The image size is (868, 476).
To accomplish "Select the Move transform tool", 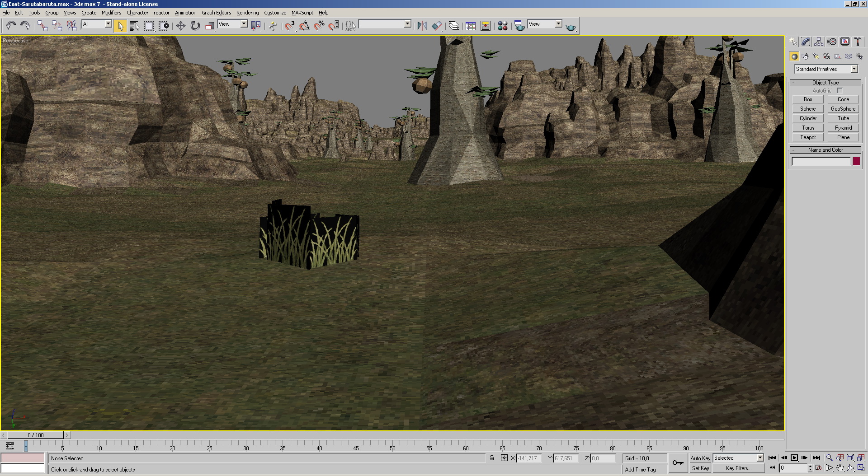I will tap(180, 26).
